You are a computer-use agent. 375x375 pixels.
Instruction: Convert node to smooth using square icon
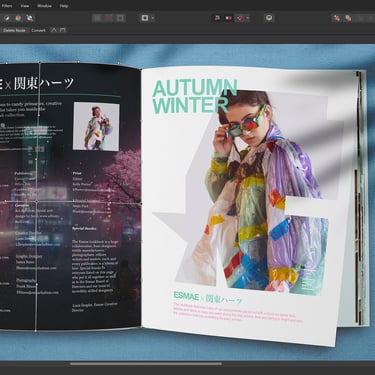63,30
